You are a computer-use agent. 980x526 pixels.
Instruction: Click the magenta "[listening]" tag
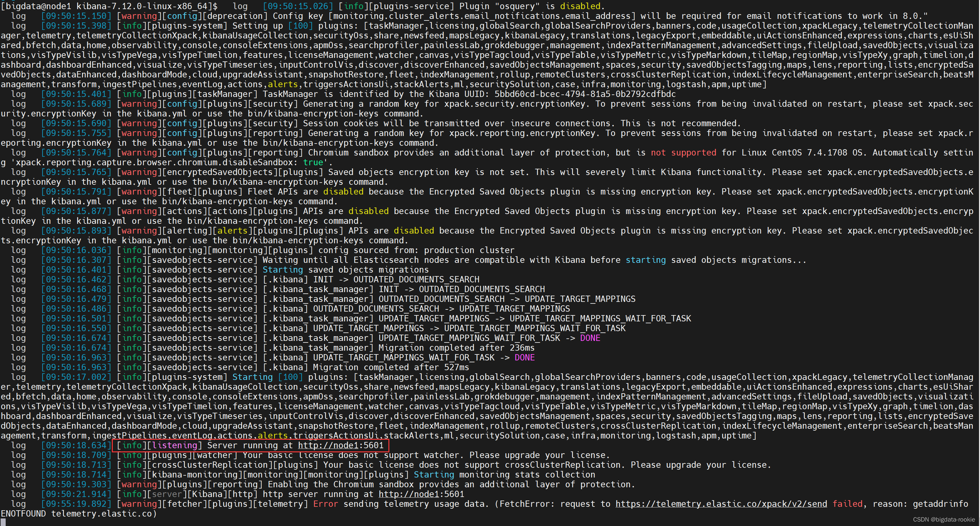(174, 445)
